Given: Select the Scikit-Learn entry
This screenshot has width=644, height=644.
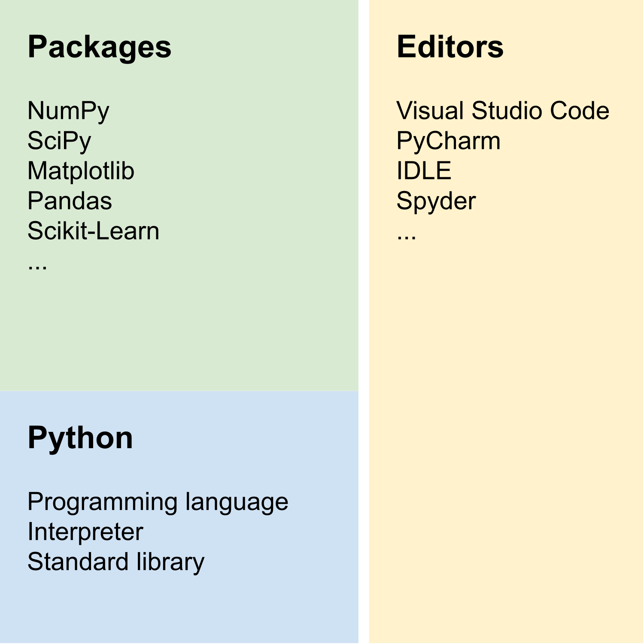Looking at the screenshot, I should pos(93,231).
